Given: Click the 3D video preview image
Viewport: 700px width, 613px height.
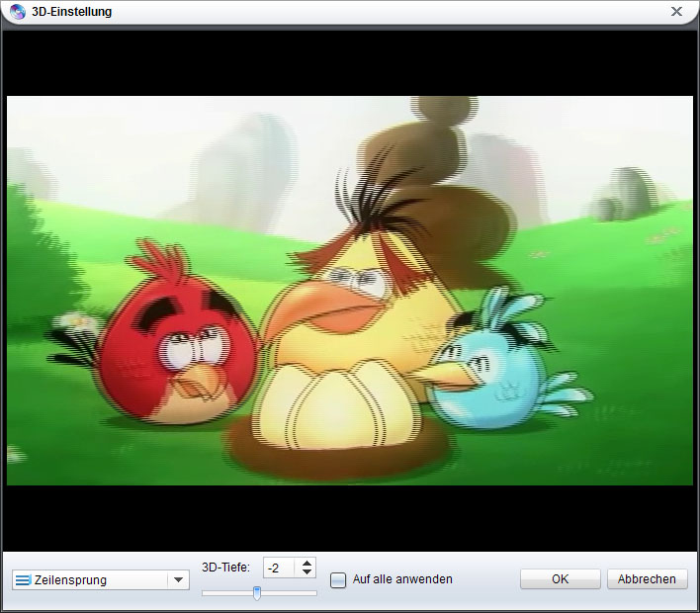Looking at the screenshot, I should tap(350, 291).
